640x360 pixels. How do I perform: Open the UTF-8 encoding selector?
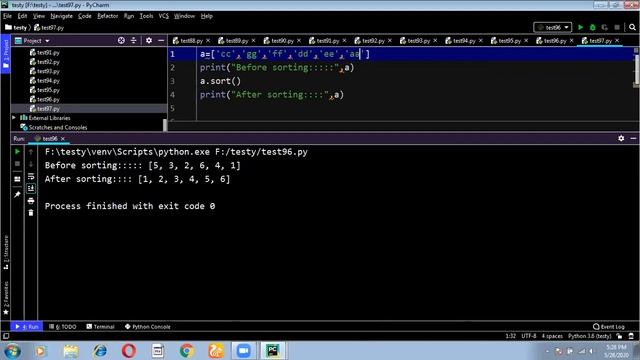529,336
